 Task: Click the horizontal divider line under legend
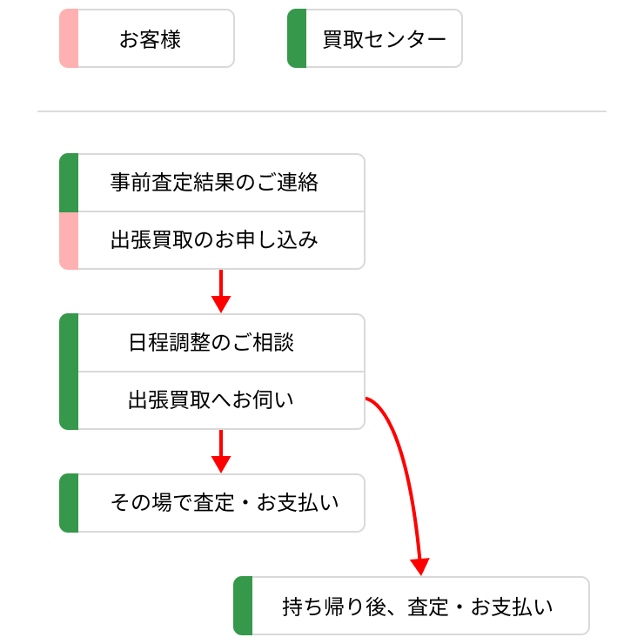(321, 111)
